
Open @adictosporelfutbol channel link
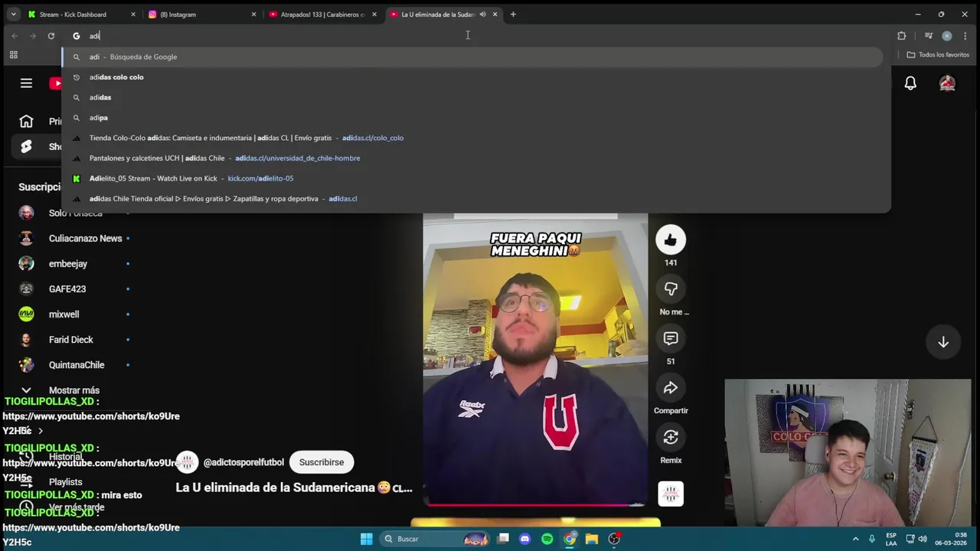(243, 462)
